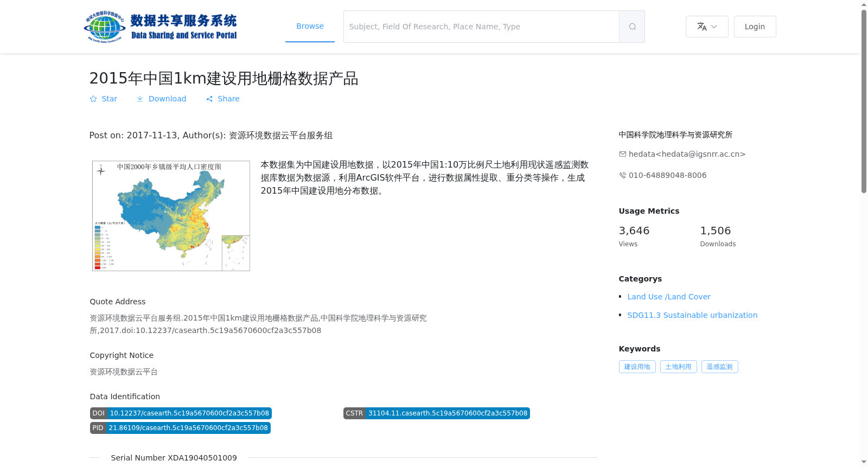Click the telephone icon
The image size is (868, 467).
(623, 175)
